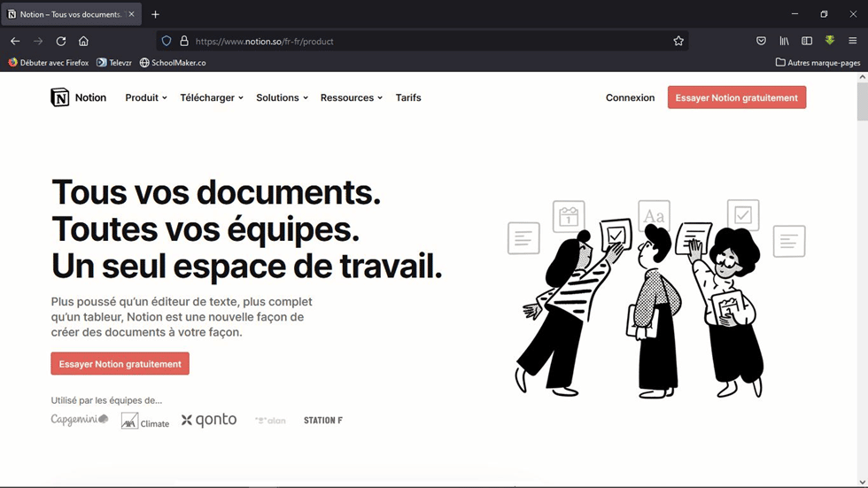
Task: Click the Station F logo
Action: point(323,421)
